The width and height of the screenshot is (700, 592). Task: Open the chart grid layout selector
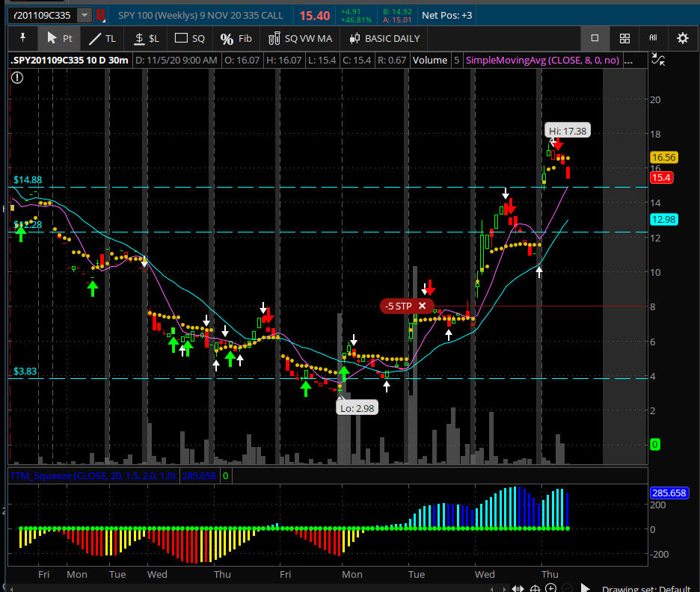(624, 38)
